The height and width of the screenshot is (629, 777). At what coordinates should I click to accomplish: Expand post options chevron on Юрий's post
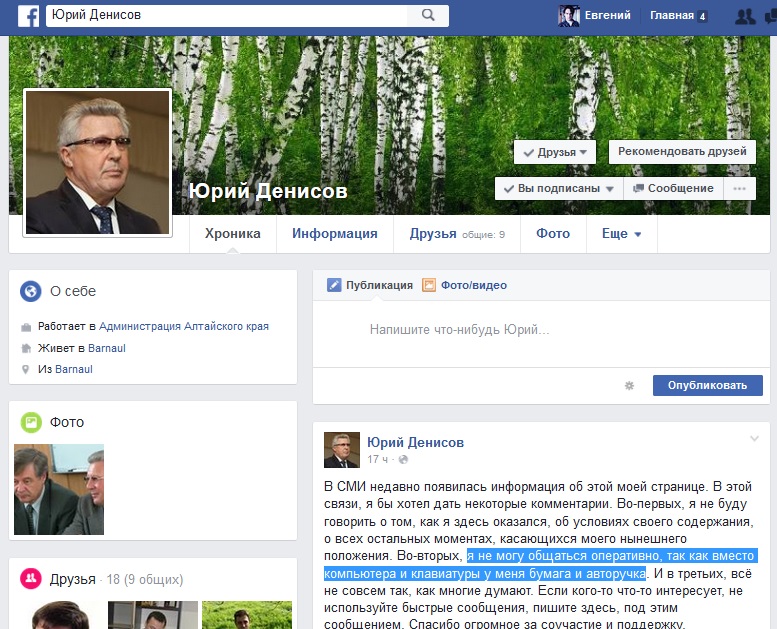[x=755, y=439]
